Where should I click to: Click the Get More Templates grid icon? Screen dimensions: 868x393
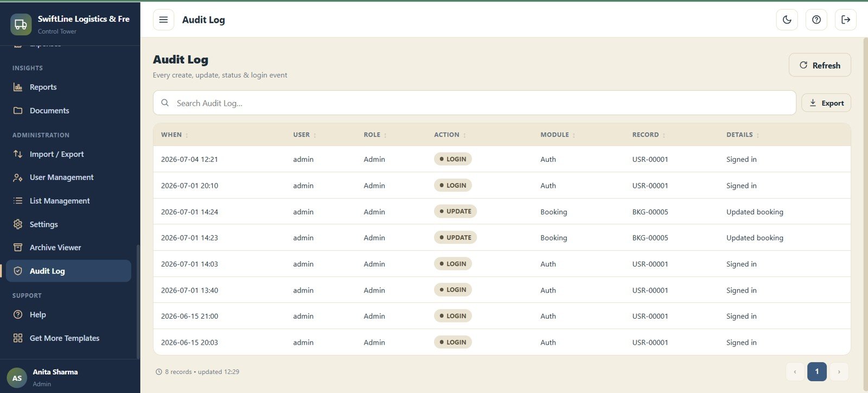pos(18,338)
